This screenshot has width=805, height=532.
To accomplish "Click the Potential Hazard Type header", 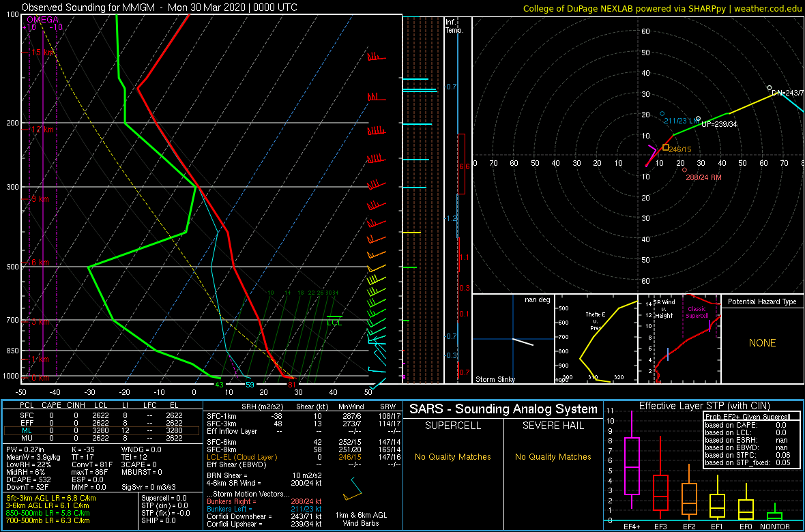I will [x=763, y=301].
